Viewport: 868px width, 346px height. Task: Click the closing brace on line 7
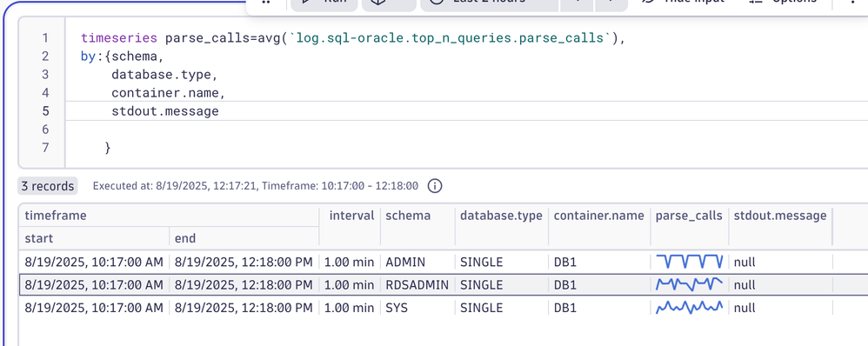(107, 148)
